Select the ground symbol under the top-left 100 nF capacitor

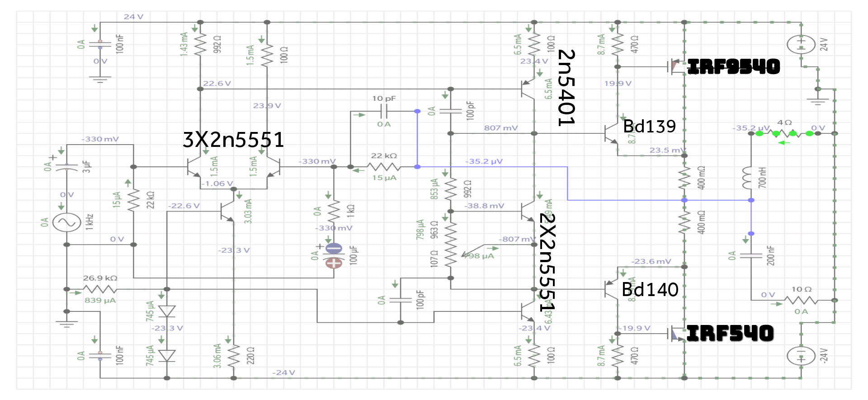(x=100, y=79)
